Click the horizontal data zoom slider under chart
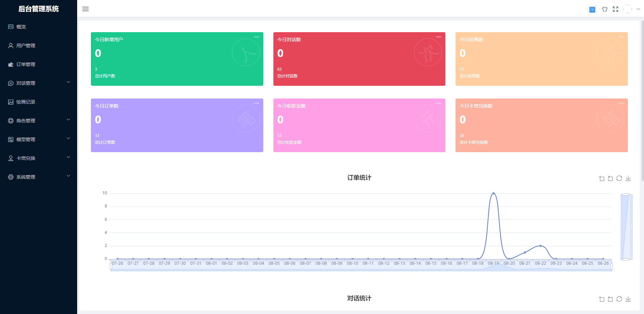This screenshot has width=644, height=314. [361, 267]
